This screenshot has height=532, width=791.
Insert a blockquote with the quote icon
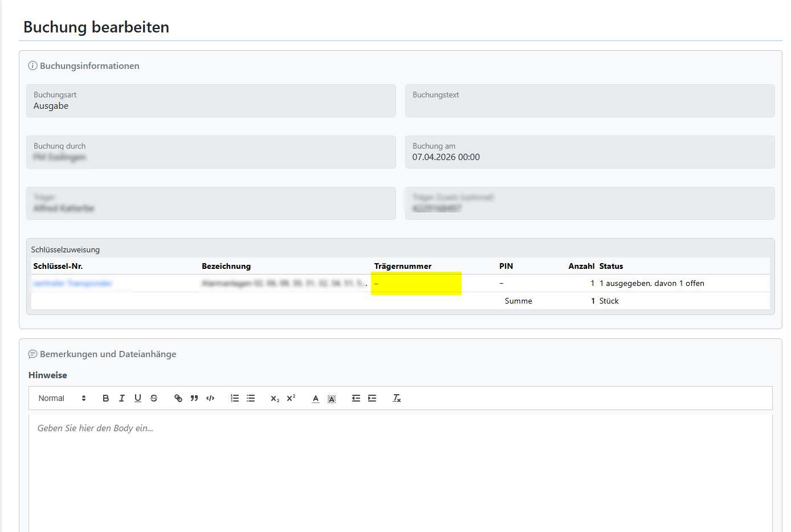coord(194,398)
